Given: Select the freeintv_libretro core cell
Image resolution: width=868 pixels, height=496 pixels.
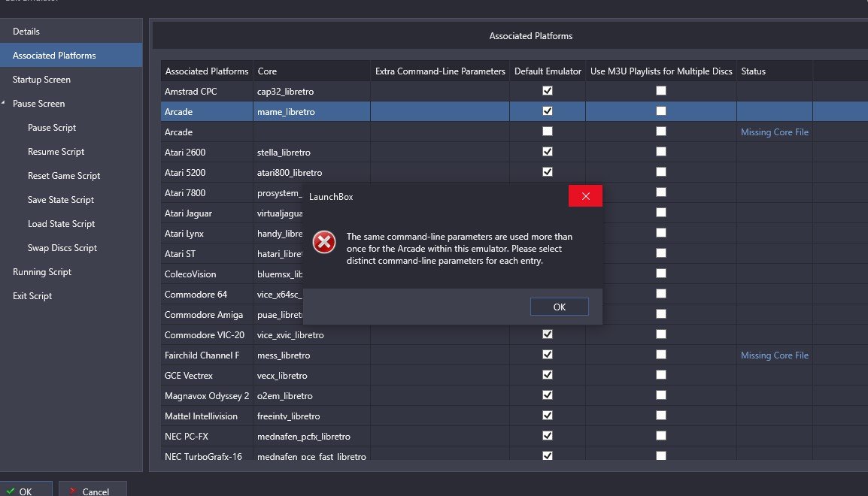Looking at the screenshot, I should point(311,416).
